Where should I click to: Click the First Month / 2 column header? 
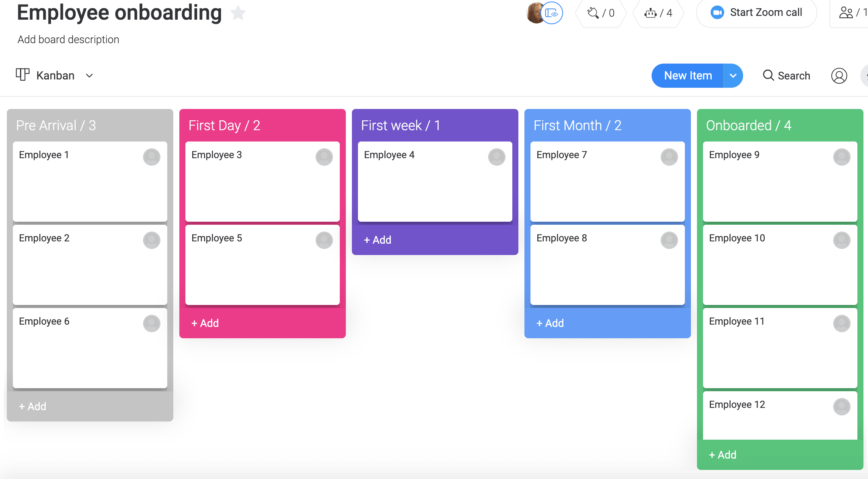tap(577, 125)
